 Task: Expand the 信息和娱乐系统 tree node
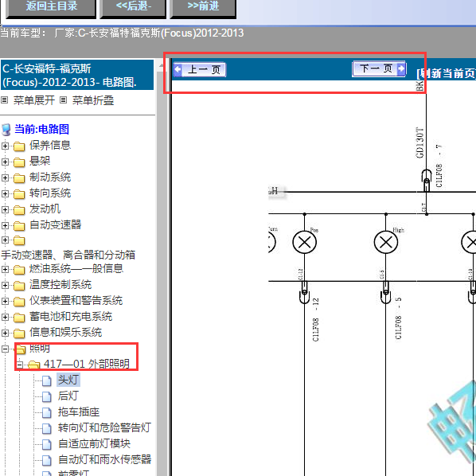[5, 333]
